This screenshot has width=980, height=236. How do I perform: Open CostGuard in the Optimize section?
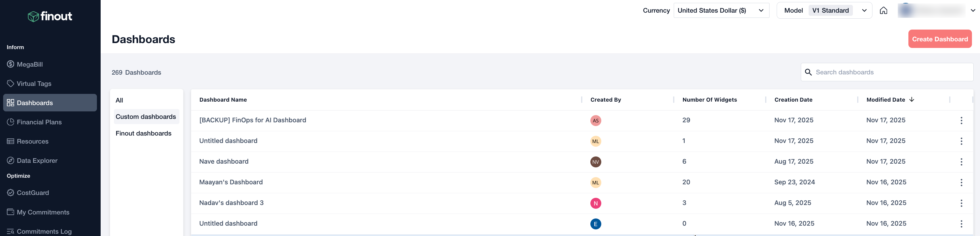(33, 193)
